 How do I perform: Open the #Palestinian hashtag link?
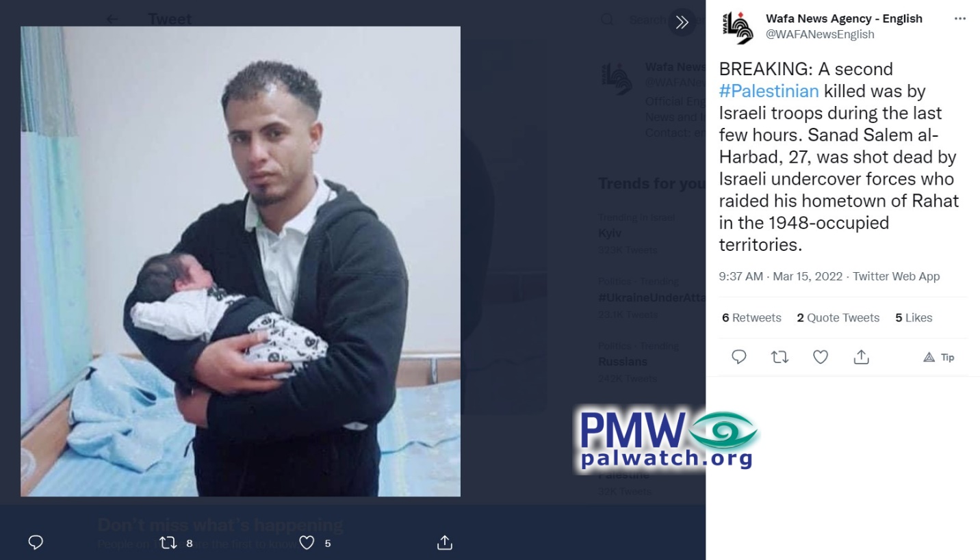click(x=769, y=91)
